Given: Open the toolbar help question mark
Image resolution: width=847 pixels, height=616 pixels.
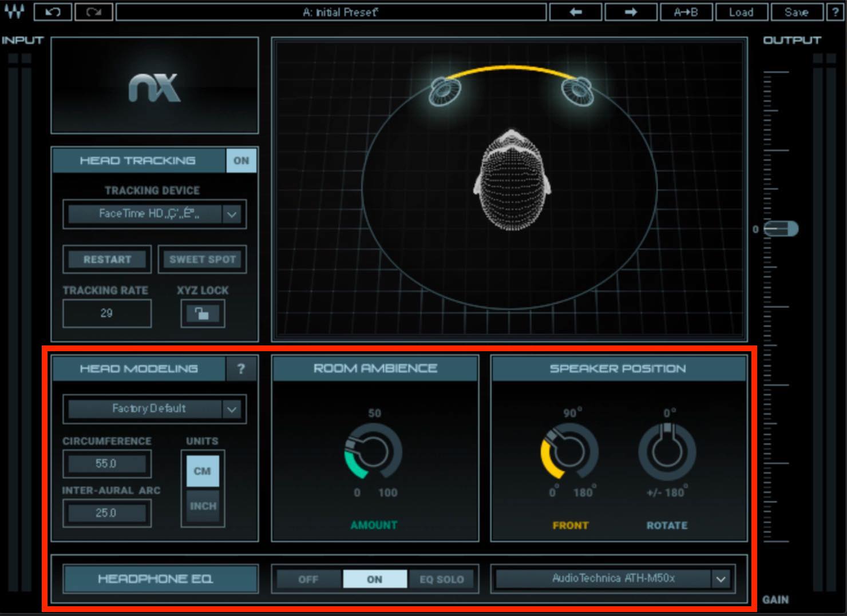Looking at the screenshot, I should point(837,11).
